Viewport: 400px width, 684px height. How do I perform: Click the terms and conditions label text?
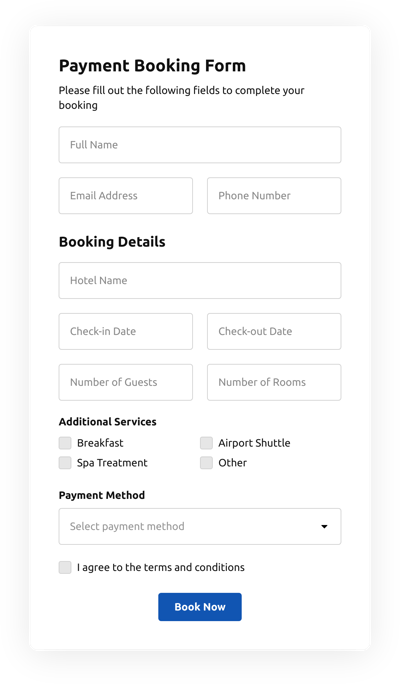click(161, 568)
